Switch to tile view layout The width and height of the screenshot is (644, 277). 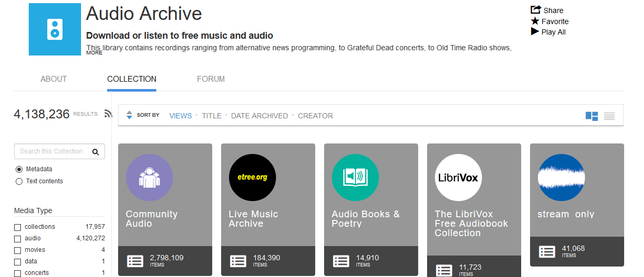coord(592,116)
